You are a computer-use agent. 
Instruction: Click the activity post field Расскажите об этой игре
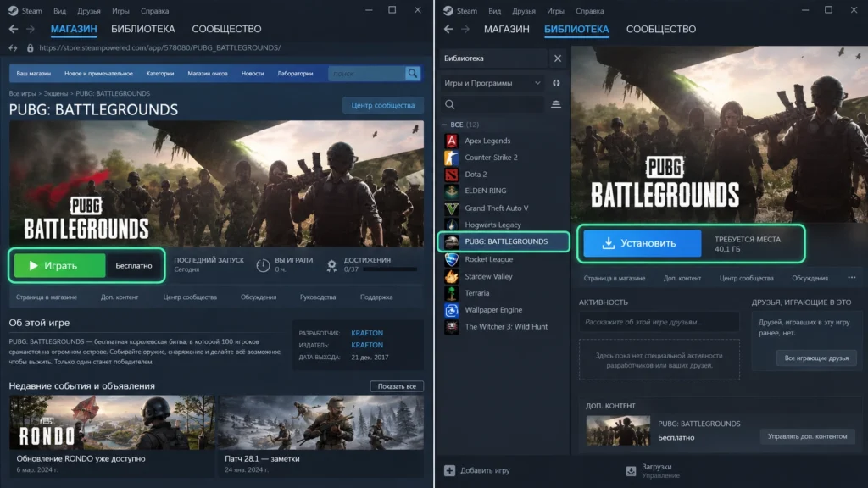pos(659,322)
